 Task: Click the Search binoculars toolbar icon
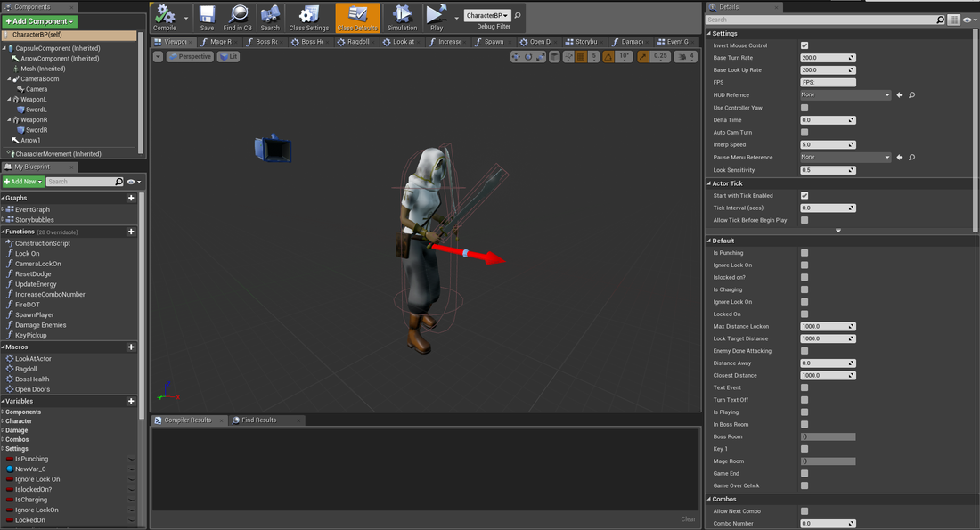pos(269,15)
